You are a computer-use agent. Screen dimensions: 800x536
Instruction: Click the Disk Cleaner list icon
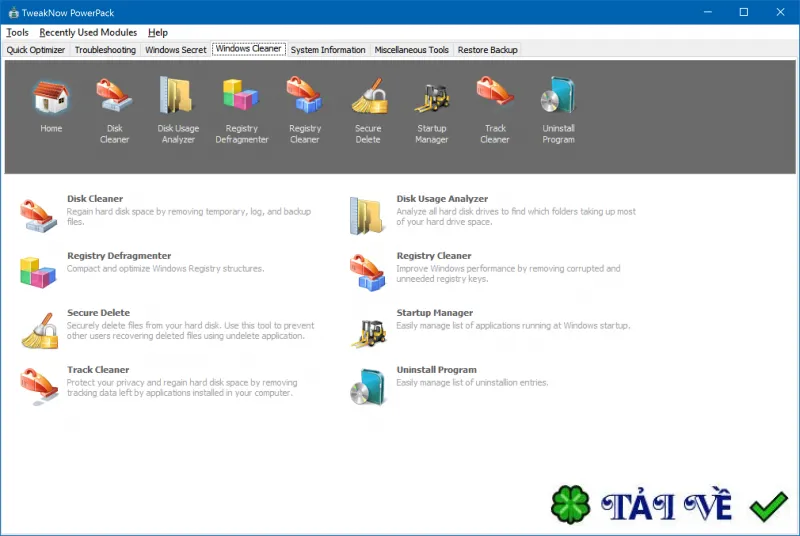click(38, 216)
